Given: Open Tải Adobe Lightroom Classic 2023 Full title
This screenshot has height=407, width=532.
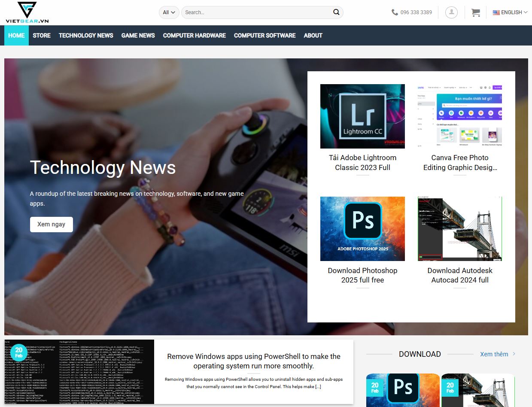Looking at the screenshot, I should pos(362,162).
